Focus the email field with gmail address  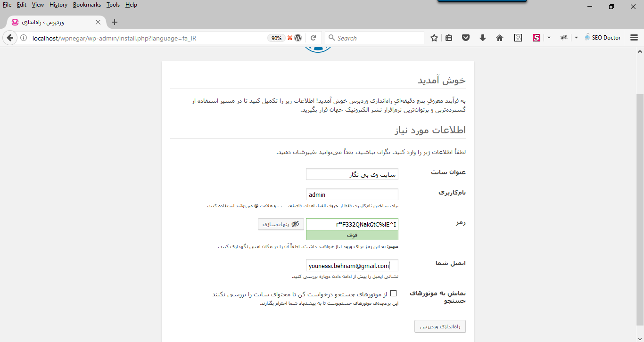pos(352,266)
